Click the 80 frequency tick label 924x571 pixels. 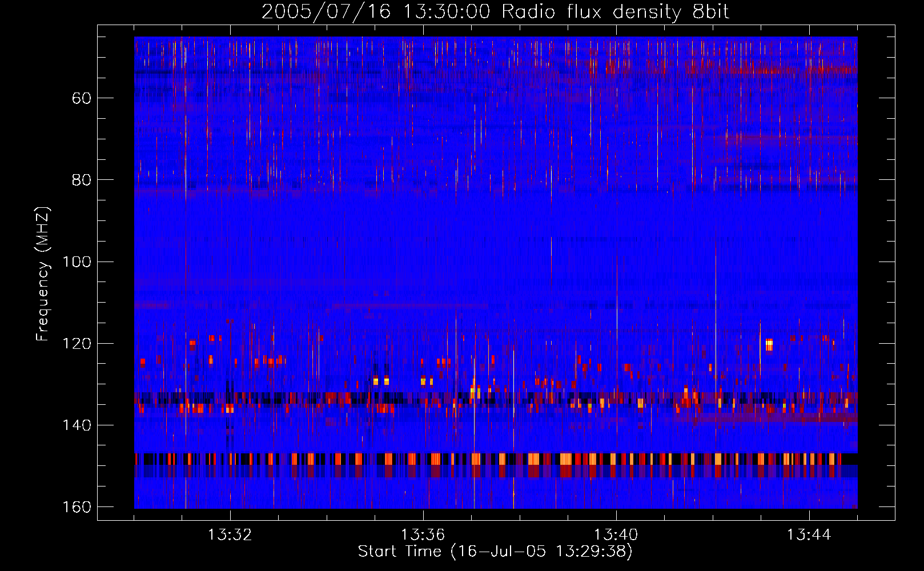click(82, 180)
